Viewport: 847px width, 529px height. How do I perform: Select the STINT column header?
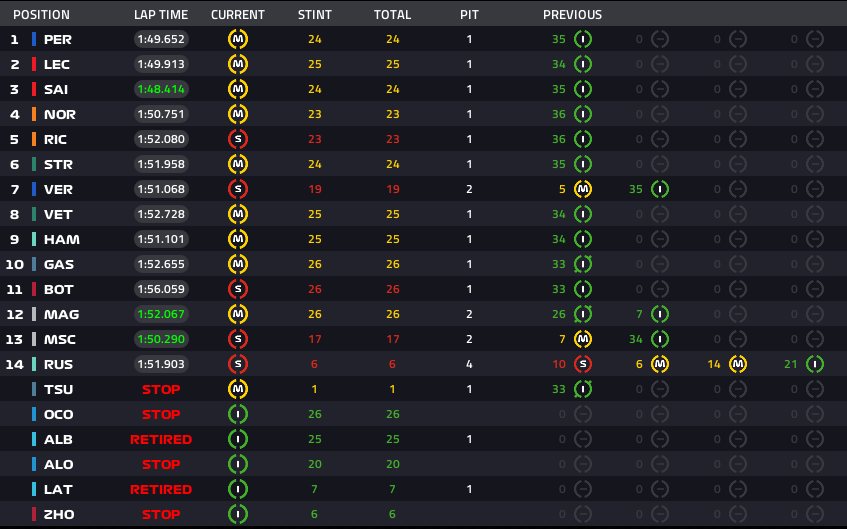click(x=315, y=15)
